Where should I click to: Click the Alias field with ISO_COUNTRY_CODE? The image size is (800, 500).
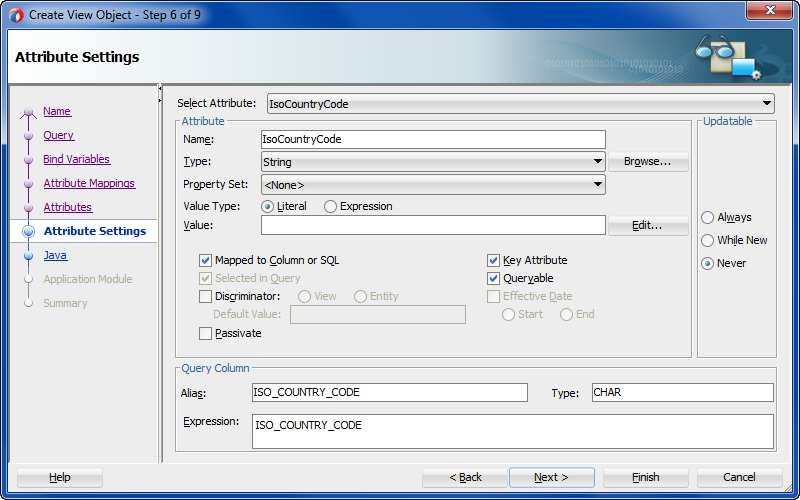[390, 392]
